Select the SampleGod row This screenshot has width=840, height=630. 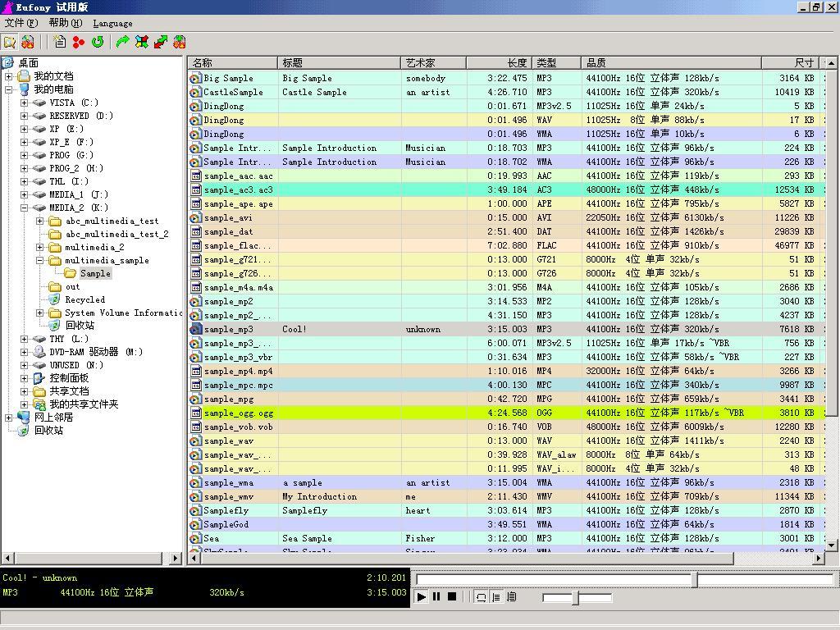click(507, 524)
